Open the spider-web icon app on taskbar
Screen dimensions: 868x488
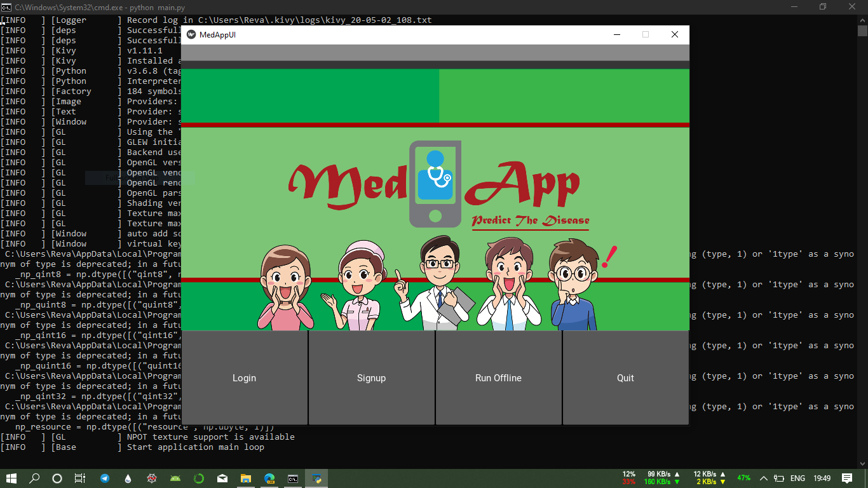pos(151,478)
